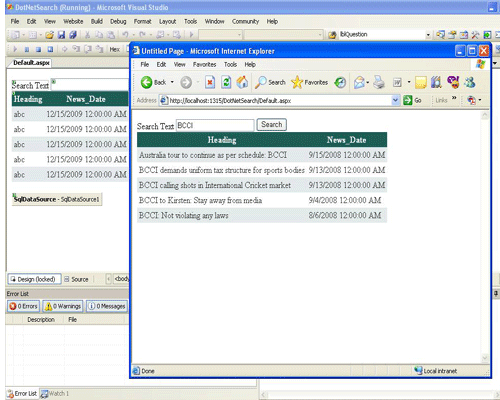
Task: Open New Project icon dropdown arrow in Visual Studio
Action: tap(23, 35)
